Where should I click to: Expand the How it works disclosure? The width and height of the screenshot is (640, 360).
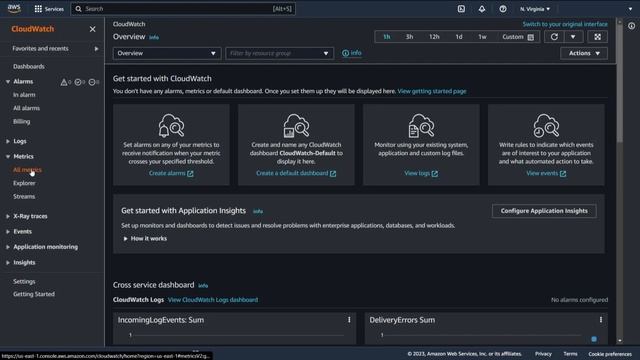coord(145,239)
